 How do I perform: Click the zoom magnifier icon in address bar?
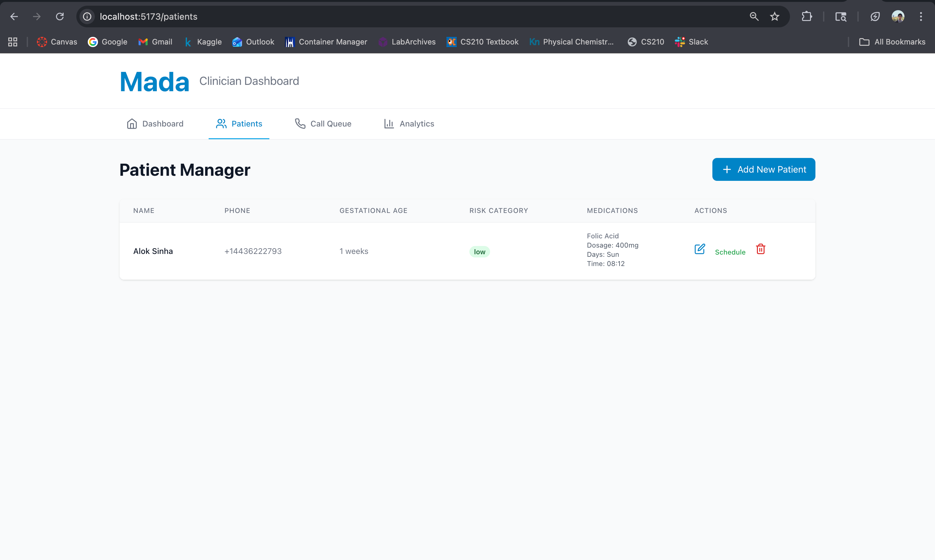pyautogui.click(x=754, y=17)
